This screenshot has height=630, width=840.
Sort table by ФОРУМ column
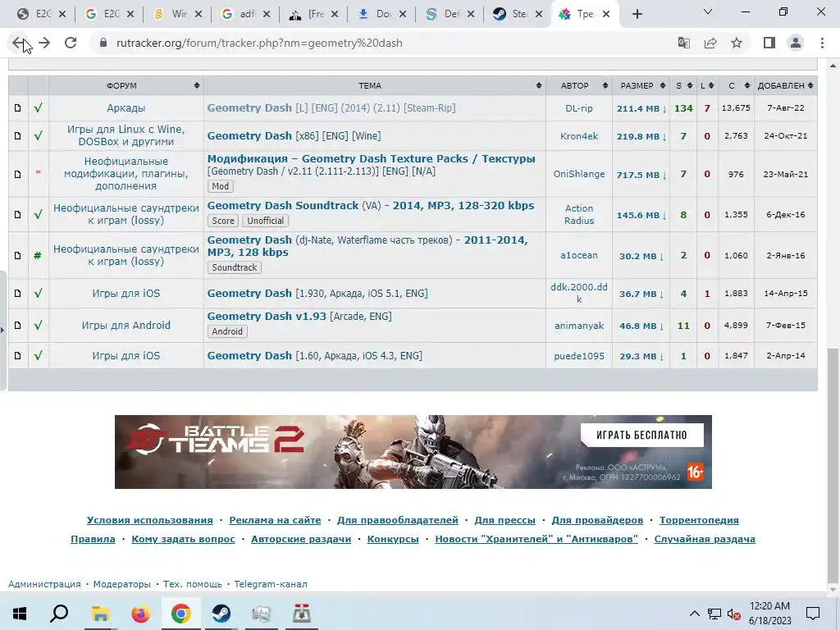(x=126, y=85)
